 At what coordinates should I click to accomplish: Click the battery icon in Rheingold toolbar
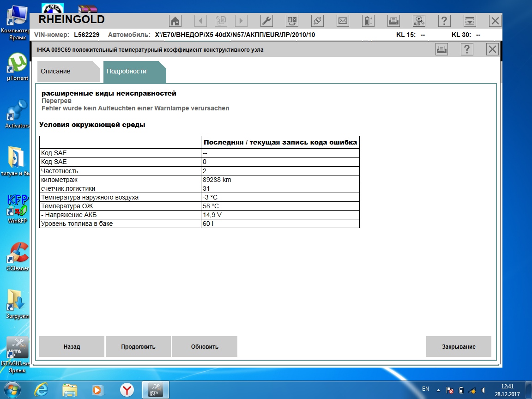pyautogui.click(x=368, y=21)
